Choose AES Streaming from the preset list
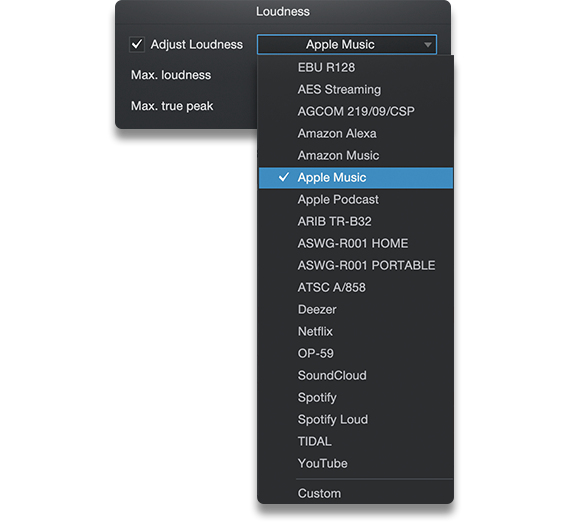 (x=356, y=89)
